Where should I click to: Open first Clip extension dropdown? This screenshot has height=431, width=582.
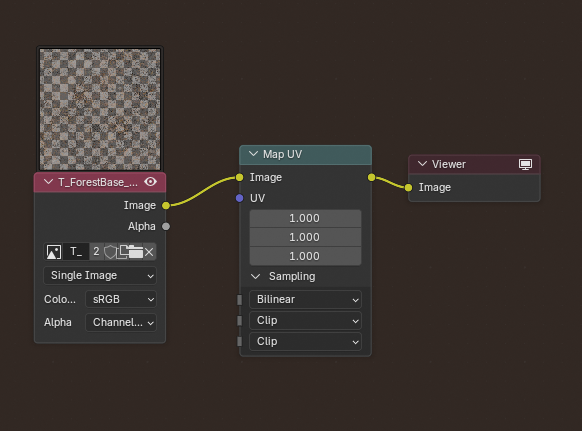305,320
